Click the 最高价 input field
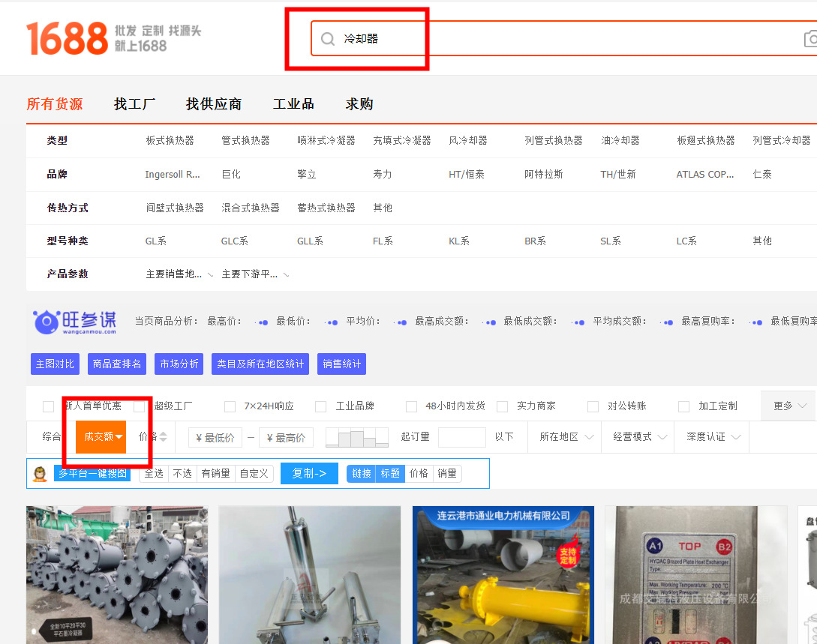The height and width of the screenshot is (644, 817). click(x=286, y=438)
